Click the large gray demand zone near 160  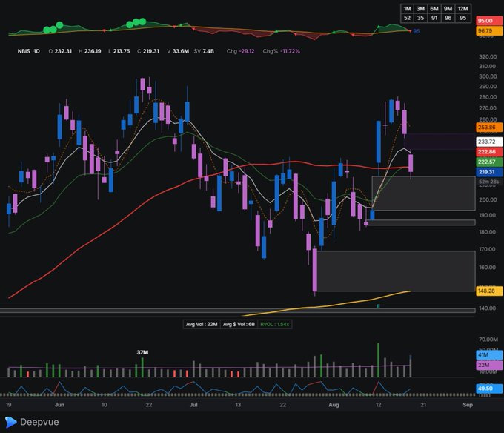(x=396, y=271)
